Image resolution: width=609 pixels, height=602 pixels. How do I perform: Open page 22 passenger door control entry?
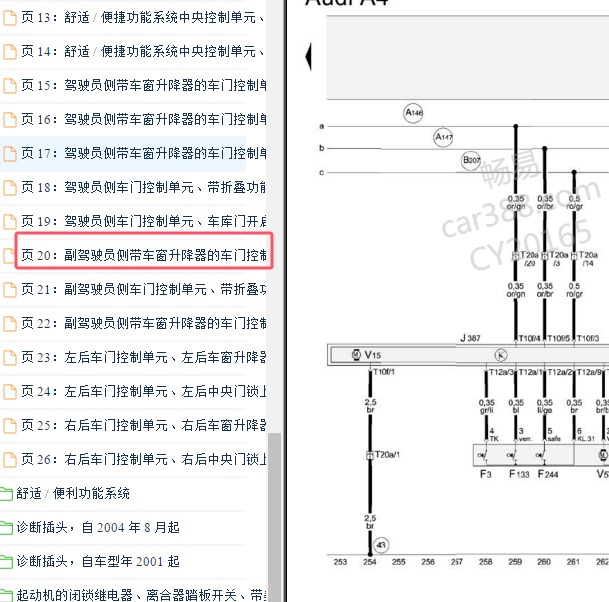click(x=143, y=323)
